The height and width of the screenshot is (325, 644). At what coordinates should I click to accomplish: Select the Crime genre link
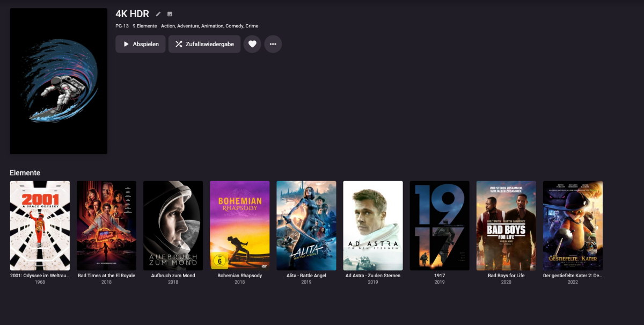252,26
